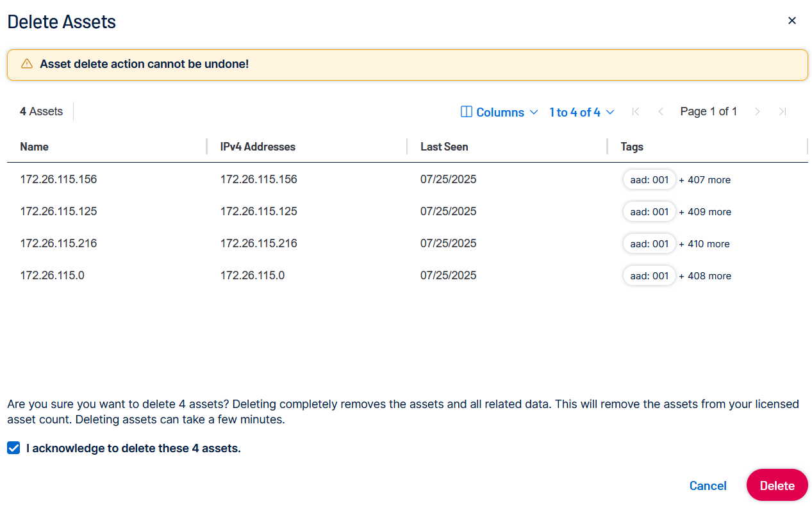812x506 pixels.
Task: Select the 172.26.115.0 asset name
Action: pyautogui.click(x=52, y=275)
